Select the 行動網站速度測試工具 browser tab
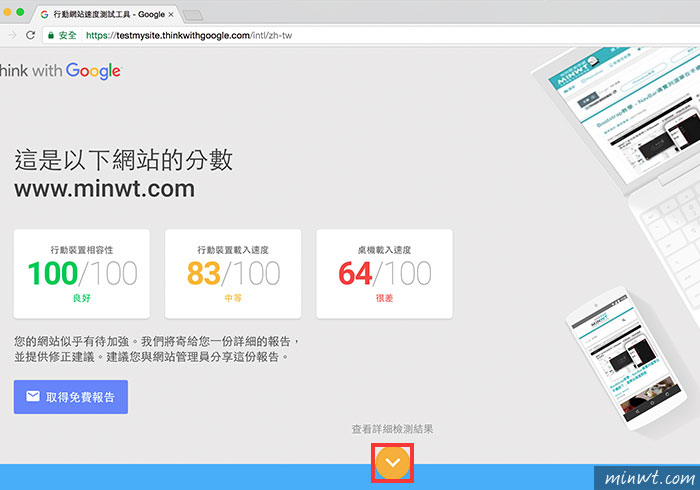 coord(107,14)
